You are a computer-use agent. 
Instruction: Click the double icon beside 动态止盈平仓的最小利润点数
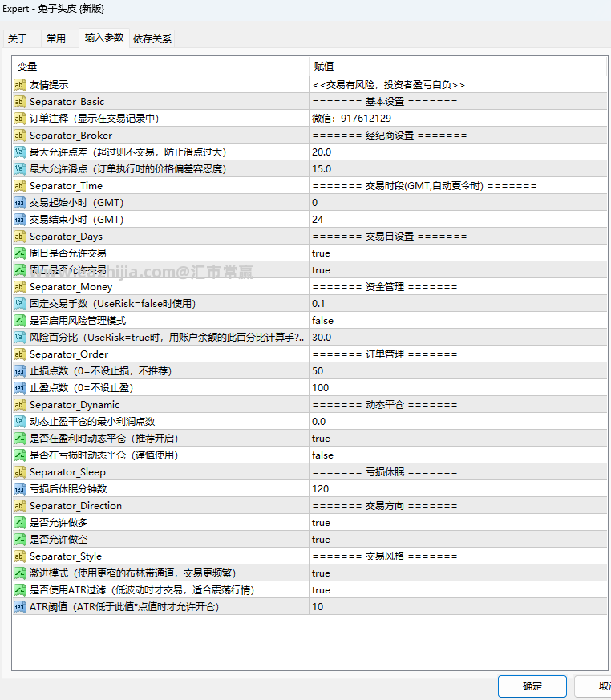[19, 422]
